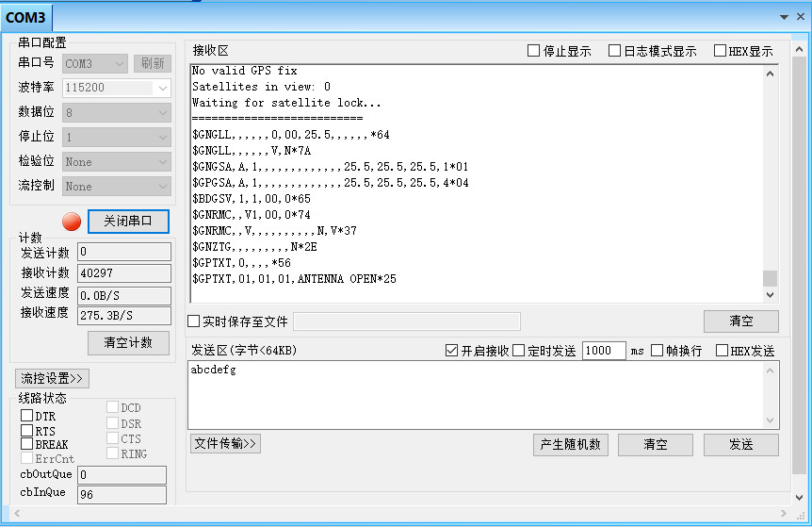Screen dimensions: 812x527
Task: Enable 实时保存至文件 checkbox
Action: (x=194, y=321)
